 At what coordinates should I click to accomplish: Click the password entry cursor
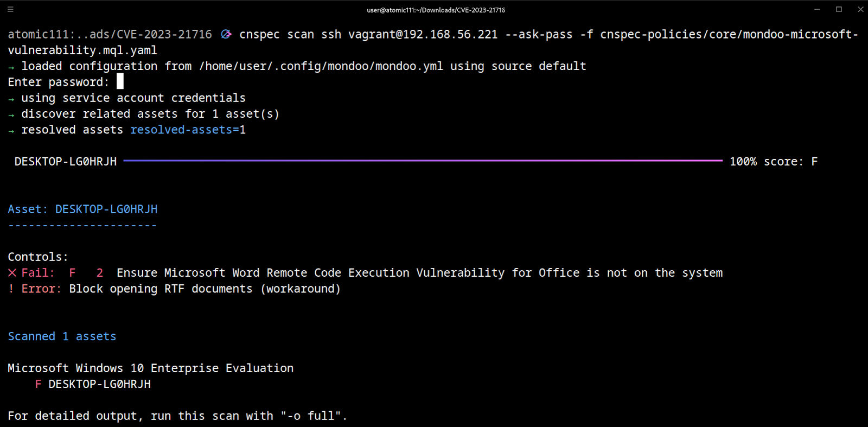pyautogui.click(x=120, y=81)
